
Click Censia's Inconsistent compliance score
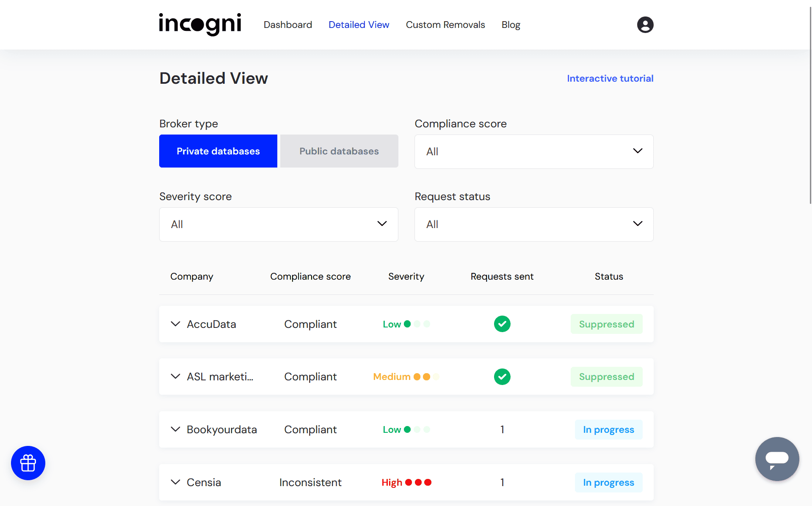pos(310,482)
